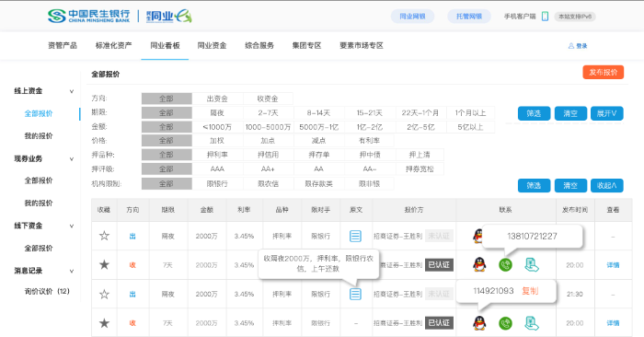Collapse the 消息记录 sidebar section
This screenshot has width=644, height=337.
[72, 271]
